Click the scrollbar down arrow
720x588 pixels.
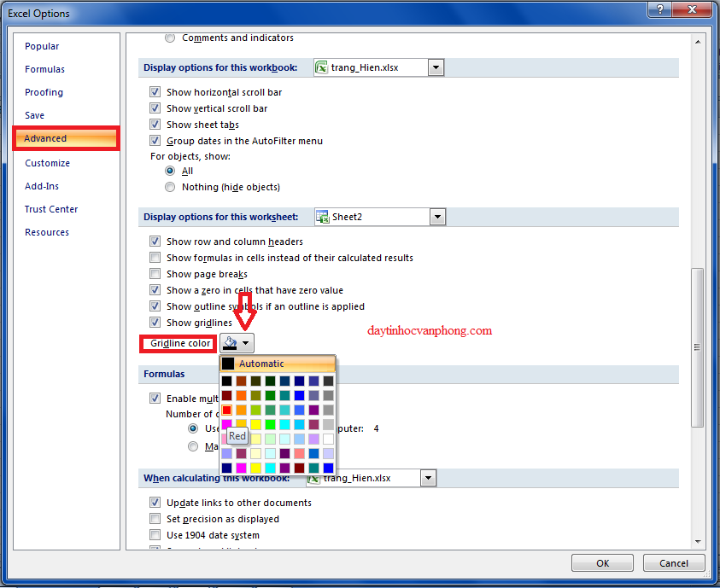[x=698, y=542]
